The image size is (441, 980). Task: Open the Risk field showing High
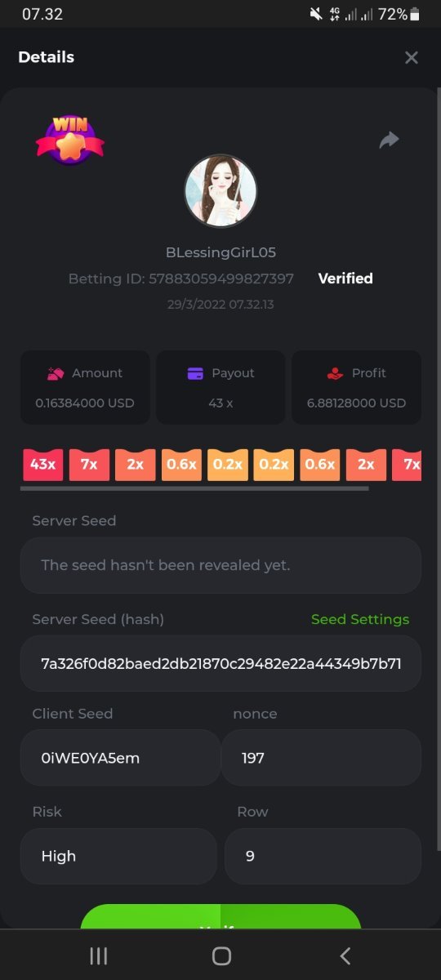pos(118,856)
